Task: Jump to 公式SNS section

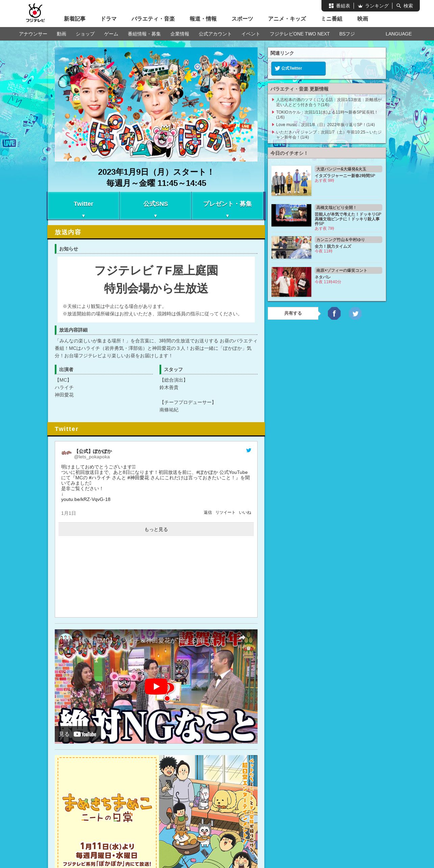Action: pos(155,206)
